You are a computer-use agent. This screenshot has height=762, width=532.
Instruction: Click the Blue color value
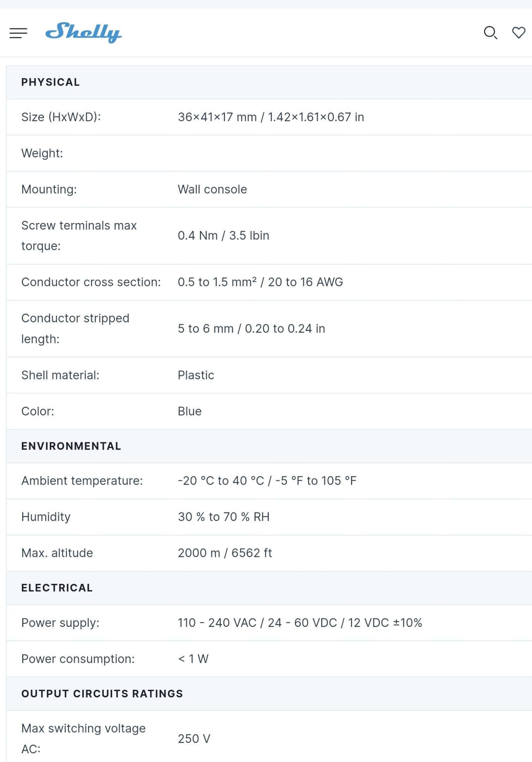coord(189,411)
